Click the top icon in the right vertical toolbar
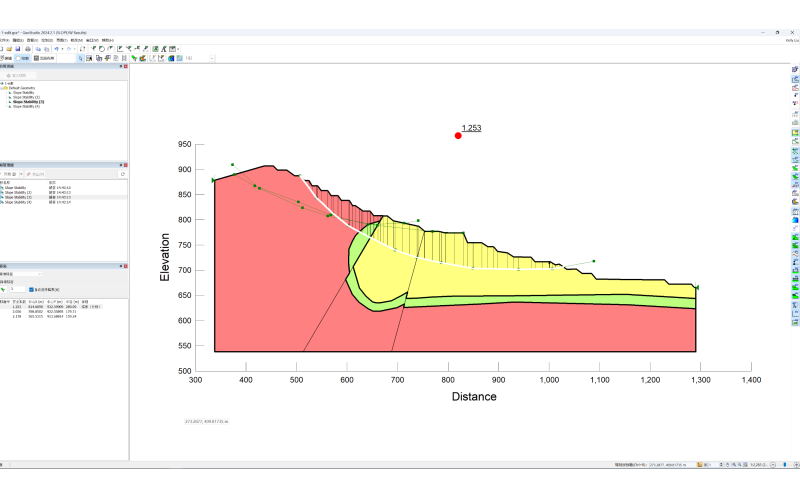The width and height of the screenshot is (800, 500). [795, 70]
